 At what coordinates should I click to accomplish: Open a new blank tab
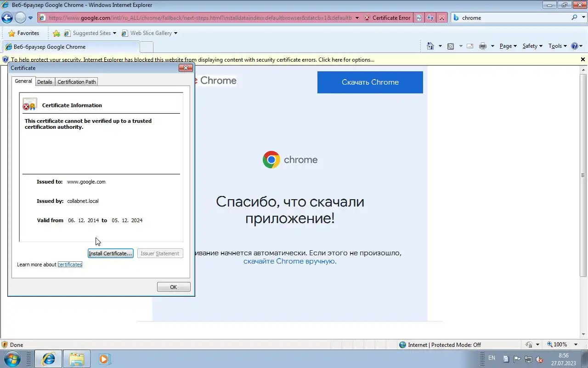(x=146, y=47)
